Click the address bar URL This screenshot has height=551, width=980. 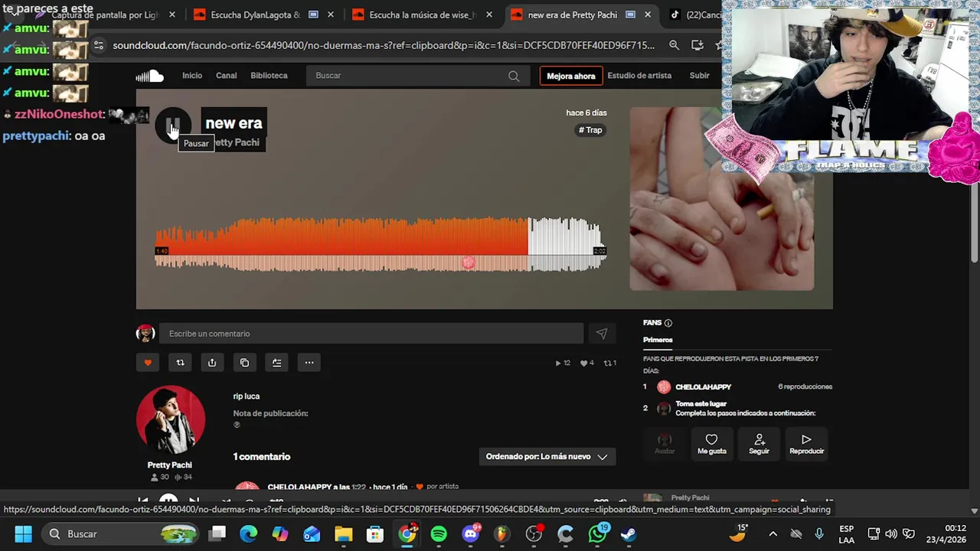point(384,45)
